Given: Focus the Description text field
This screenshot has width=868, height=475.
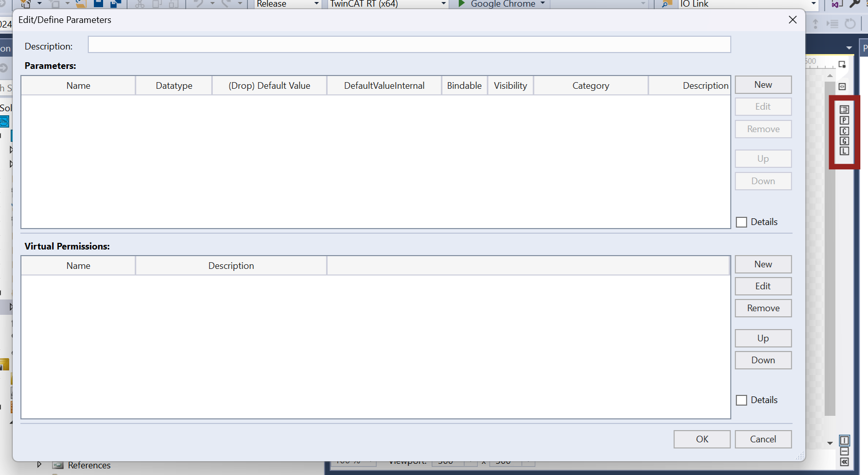Looking at the screenshot, I should 409,44.
